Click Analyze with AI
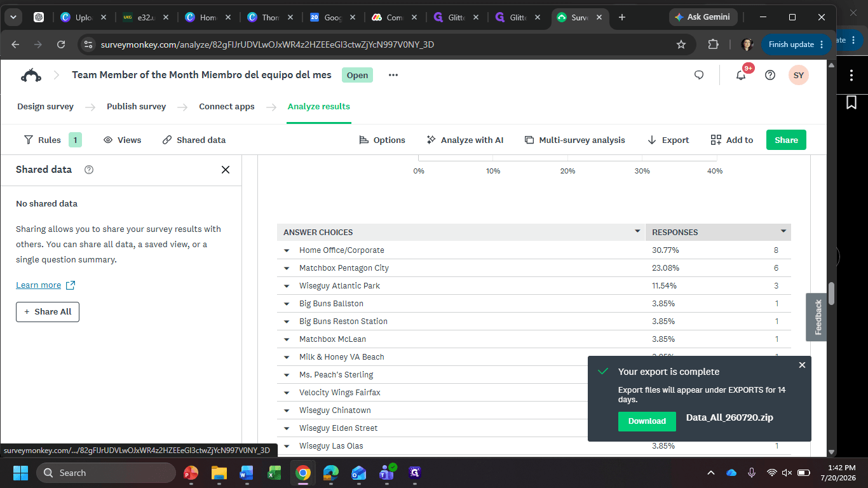The height and width of the screenshot is (488, 868). [x=465, y=140]
